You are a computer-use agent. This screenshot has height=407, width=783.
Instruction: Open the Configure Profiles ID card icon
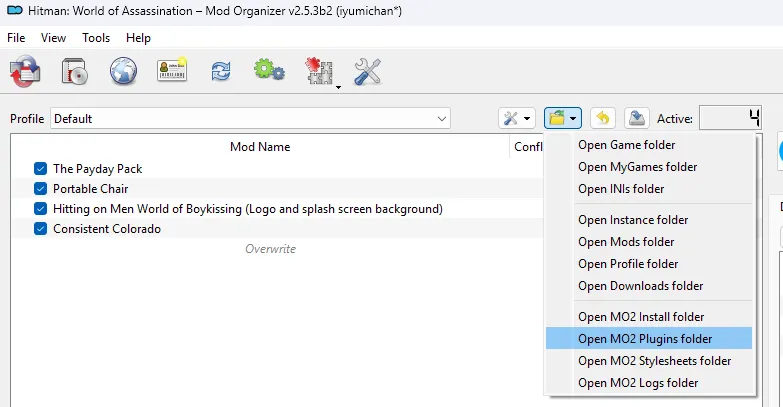point(172,71)
